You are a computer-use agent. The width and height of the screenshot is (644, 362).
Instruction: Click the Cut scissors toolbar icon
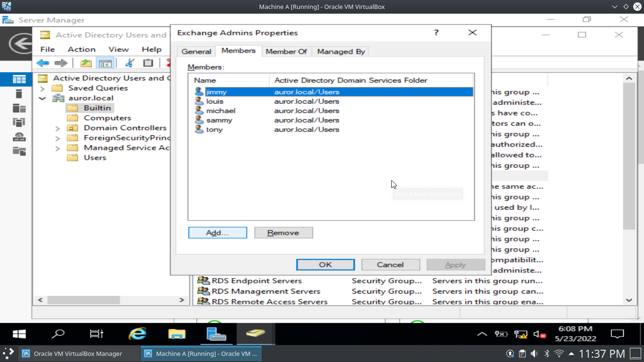[x=130, y=63]
